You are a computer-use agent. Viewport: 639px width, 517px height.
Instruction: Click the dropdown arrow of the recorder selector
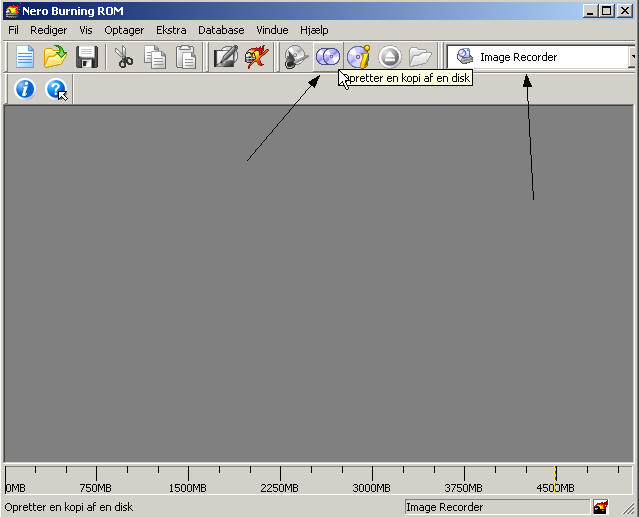coord(632,57)
